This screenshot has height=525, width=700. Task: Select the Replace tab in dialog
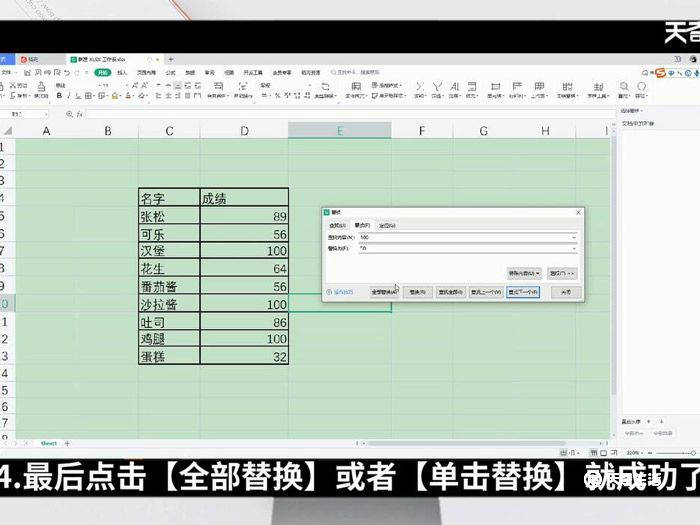tap(362, 225)
